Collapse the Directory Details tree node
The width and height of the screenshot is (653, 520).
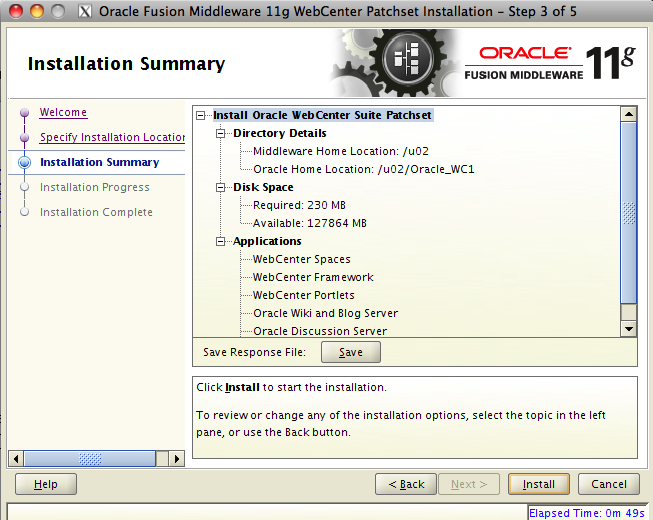[x=222, y=133]
